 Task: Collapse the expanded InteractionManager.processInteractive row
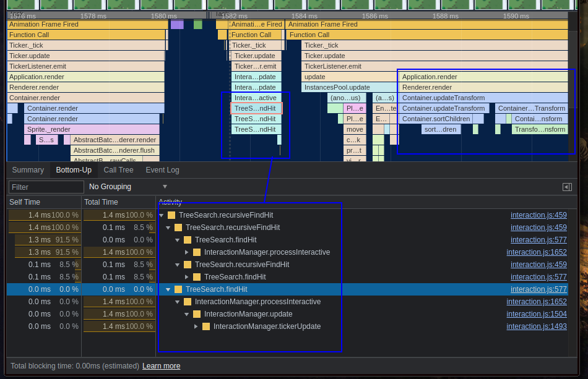coord(178,302)
